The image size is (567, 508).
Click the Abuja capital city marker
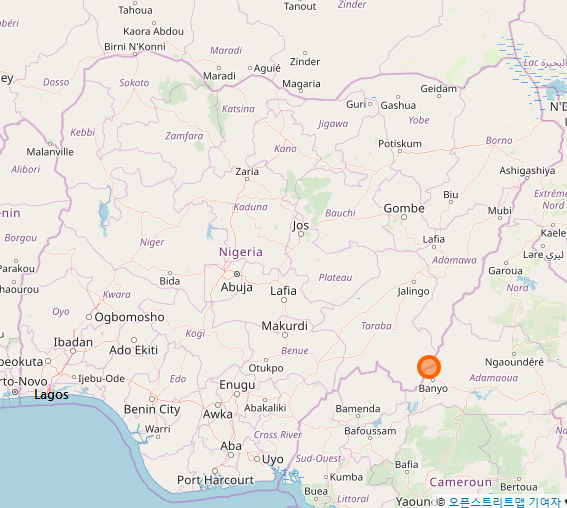pos(237,274)
